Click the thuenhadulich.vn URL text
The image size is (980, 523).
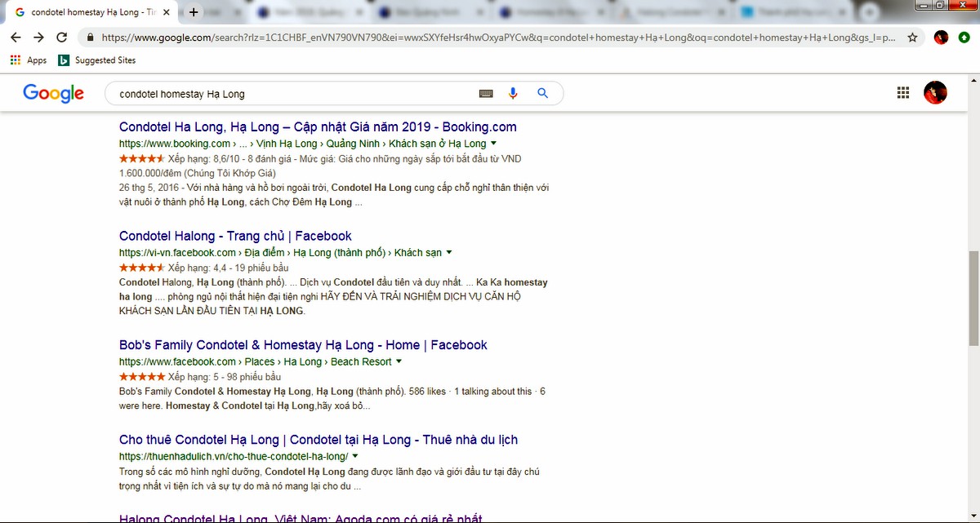[234, 456]
